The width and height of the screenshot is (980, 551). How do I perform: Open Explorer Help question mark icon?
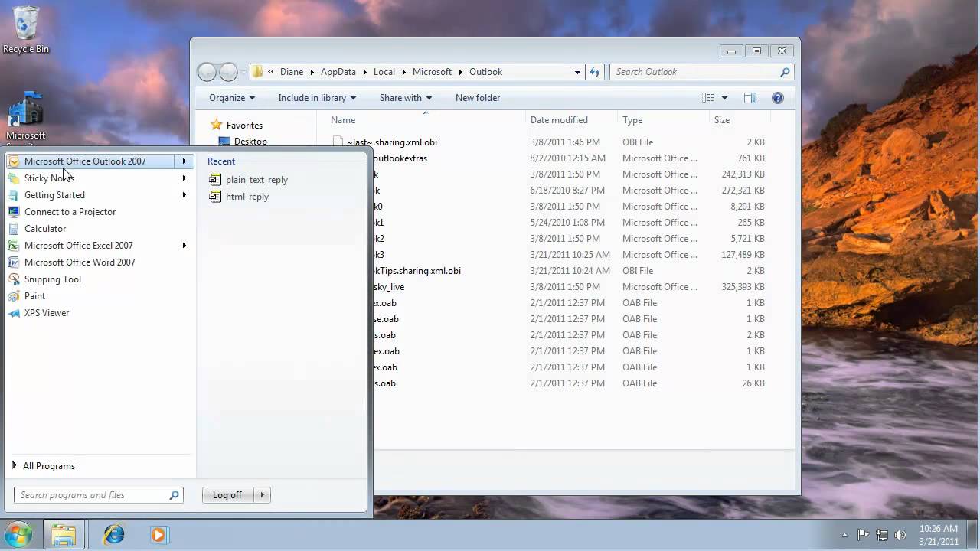click(x=778, y=98)
